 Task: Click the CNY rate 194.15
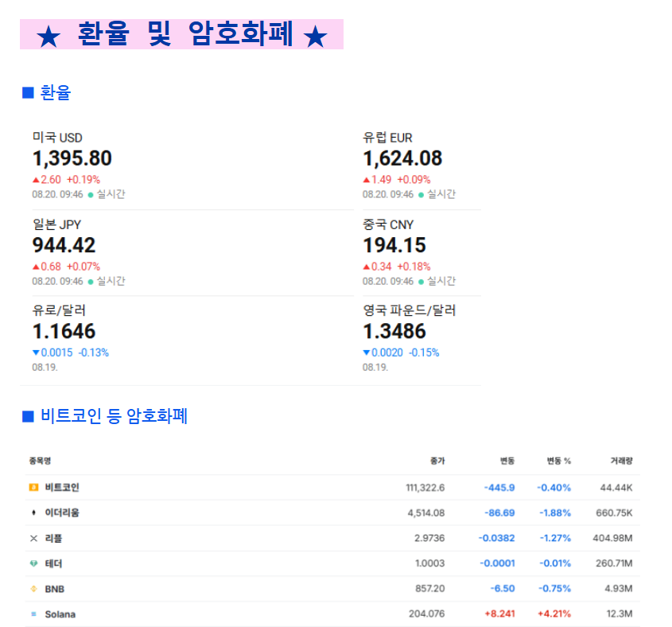pos(394,245)
